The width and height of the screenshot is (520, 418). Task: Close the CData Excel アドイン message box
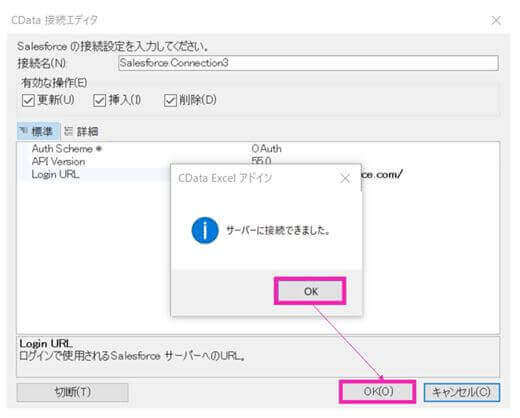point(345,179)
